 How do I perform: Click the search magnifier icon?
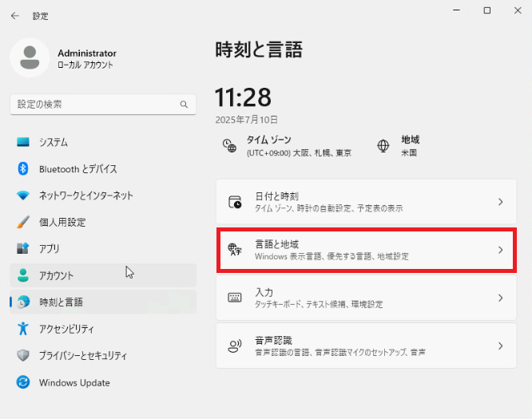click(184, 105)
